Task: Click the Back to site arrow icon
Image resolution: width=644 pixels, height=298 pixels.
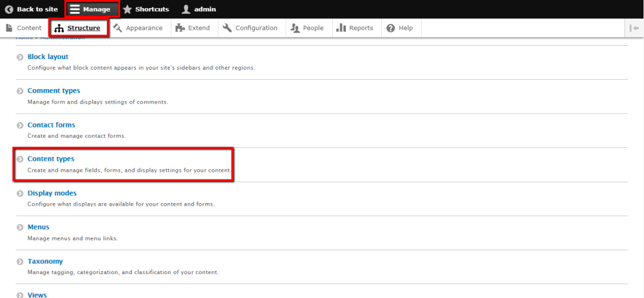Action: click(x=9, y=9)
